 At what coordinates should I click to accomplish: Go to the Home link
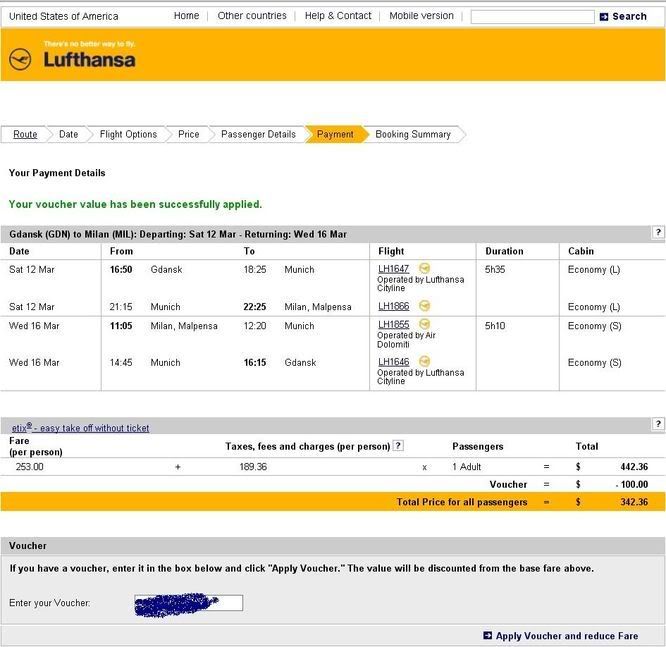[186, 16]
